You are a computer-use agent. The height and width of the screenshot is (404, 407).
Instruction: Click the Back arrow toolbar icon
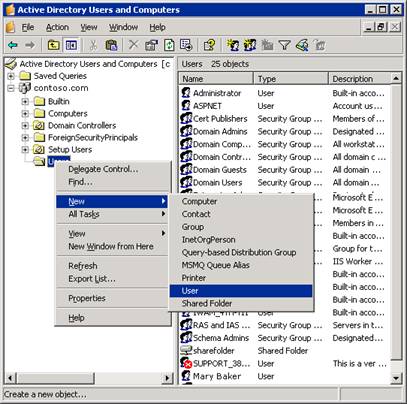(13, 45)
